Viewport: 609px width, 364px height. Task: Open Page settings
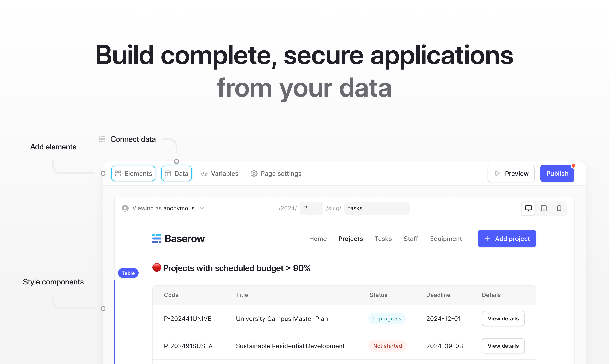(x=276, y=173)
